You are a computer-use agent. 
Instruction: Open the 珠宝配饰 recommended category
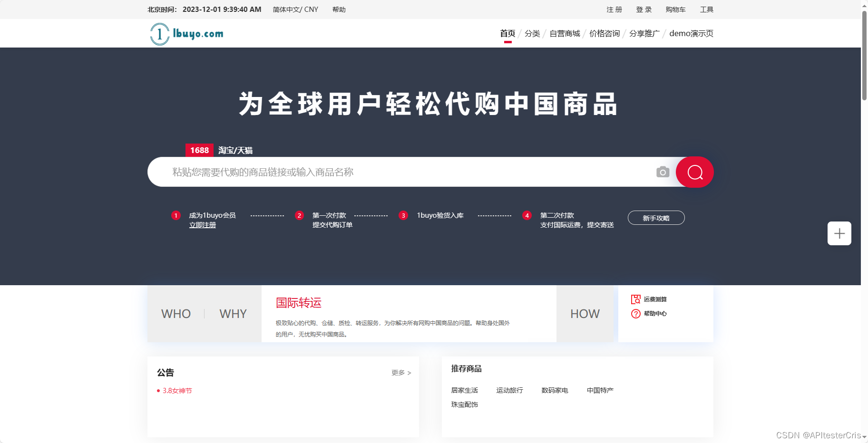click(464, 404)
